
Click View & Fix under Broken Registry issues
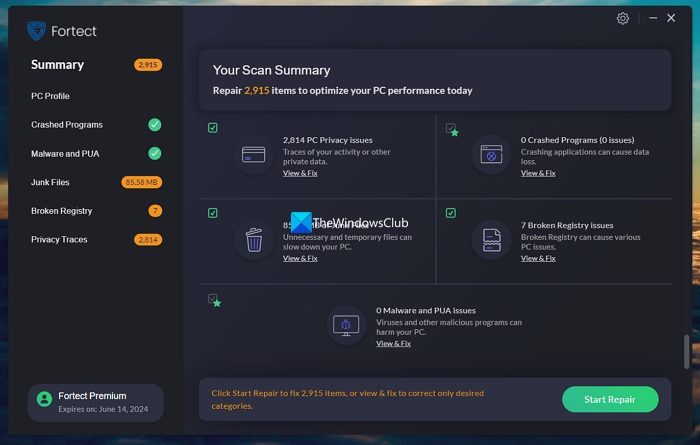pos(538,258)
